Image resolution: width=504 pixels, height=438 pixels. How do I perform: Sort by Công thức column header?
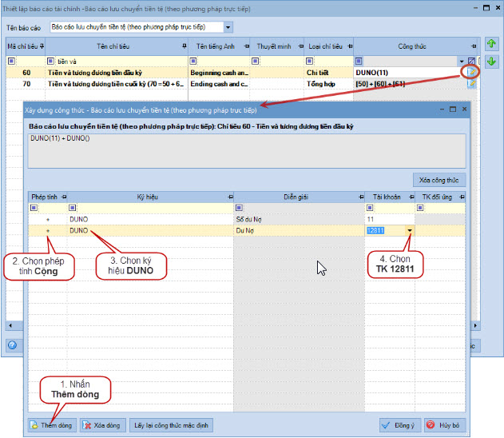[x=412, y=46]
